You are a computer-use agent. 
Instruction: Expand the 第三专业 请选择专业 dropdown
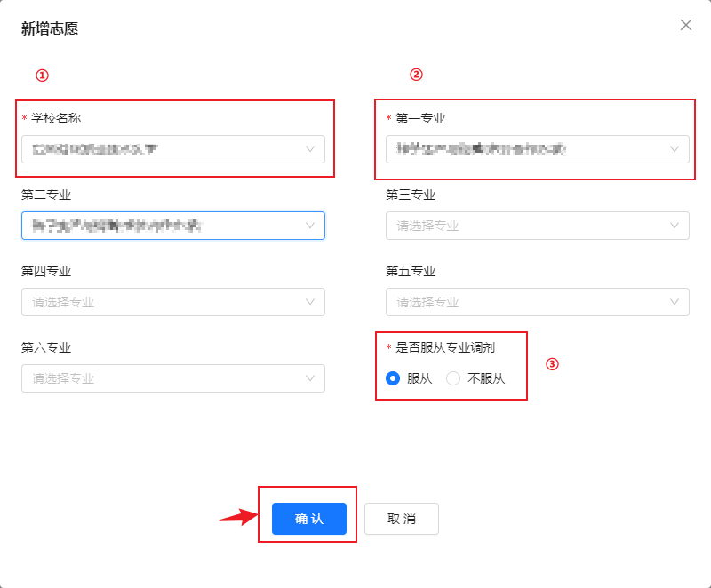pyautogui.click(x=524, y=226)
